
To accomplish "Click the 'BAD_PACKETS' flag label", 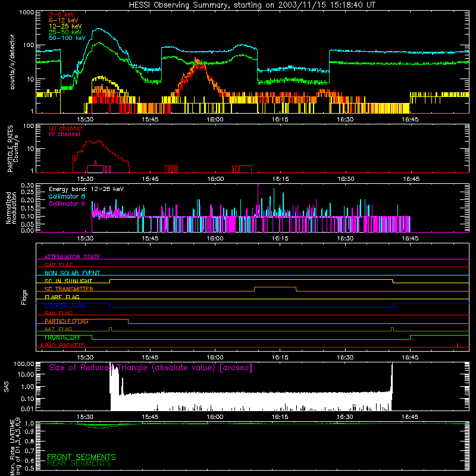I will [x=64, y=345].
